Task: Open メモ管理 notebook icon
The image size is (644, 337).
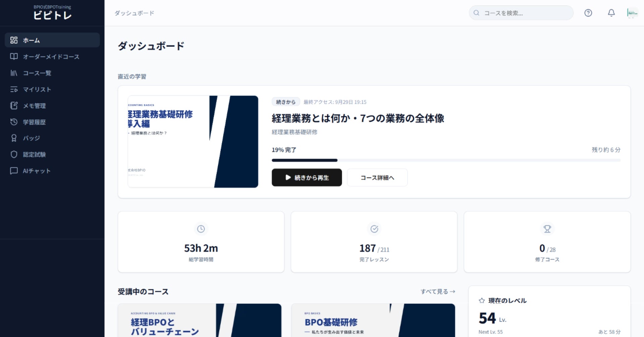Action: pos(14,106)
